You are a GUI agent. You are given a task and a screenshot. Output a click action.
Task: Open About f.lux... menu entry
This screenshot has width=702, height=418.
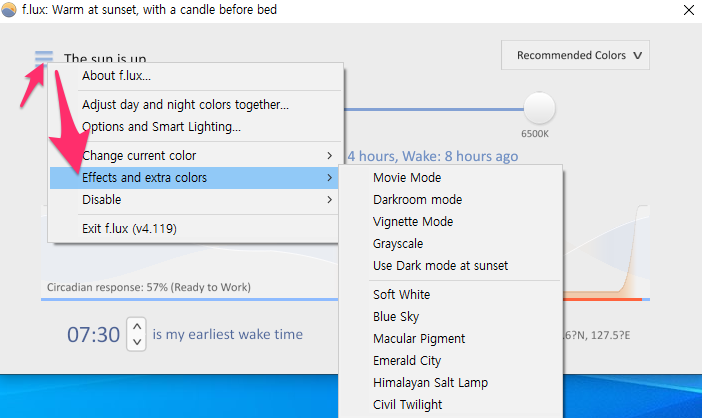coord(194,76)
